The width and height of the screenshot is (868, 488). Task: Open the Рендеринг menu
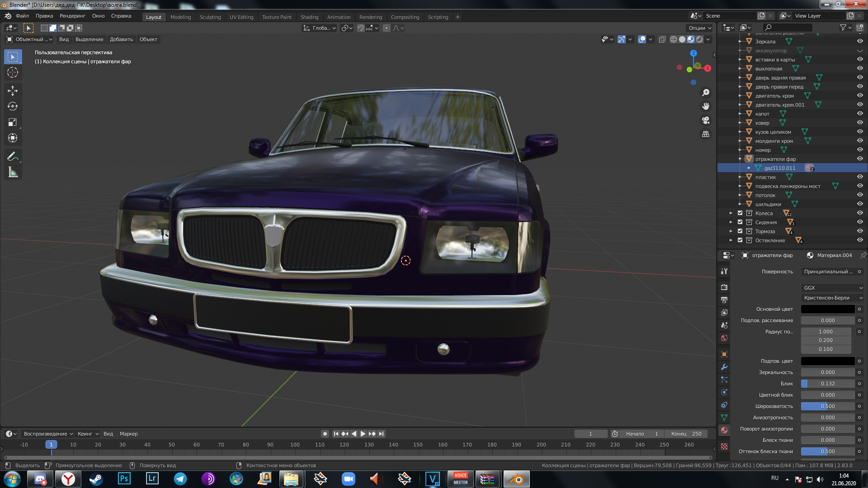click(x=72, y=16)
